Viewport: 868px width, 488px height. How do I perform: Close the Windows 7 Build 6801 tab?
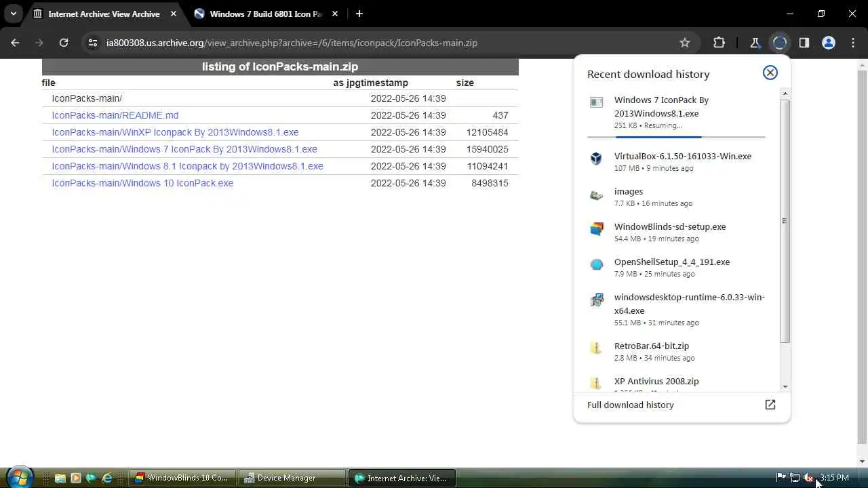335,14
